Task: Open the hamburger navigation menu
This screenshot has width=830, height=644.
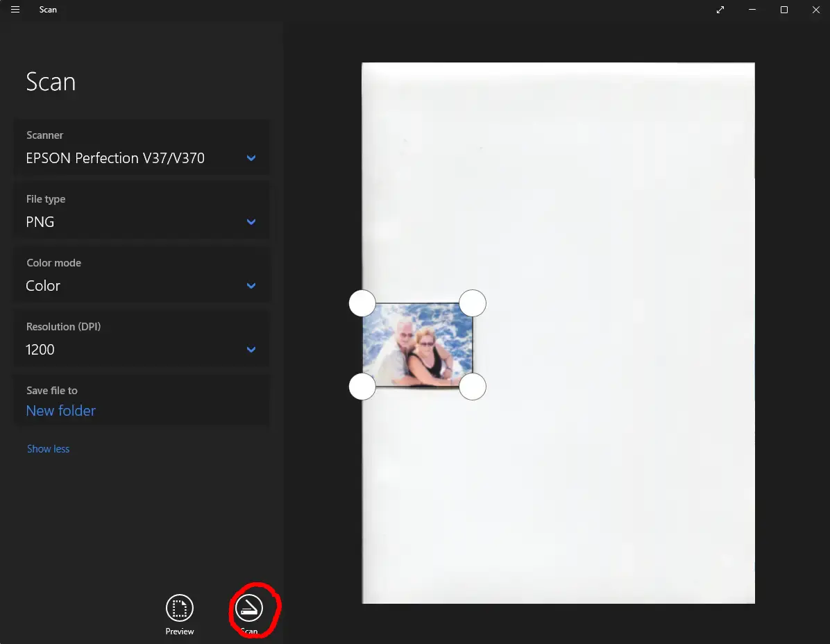Action: click(x=15, y=10)
